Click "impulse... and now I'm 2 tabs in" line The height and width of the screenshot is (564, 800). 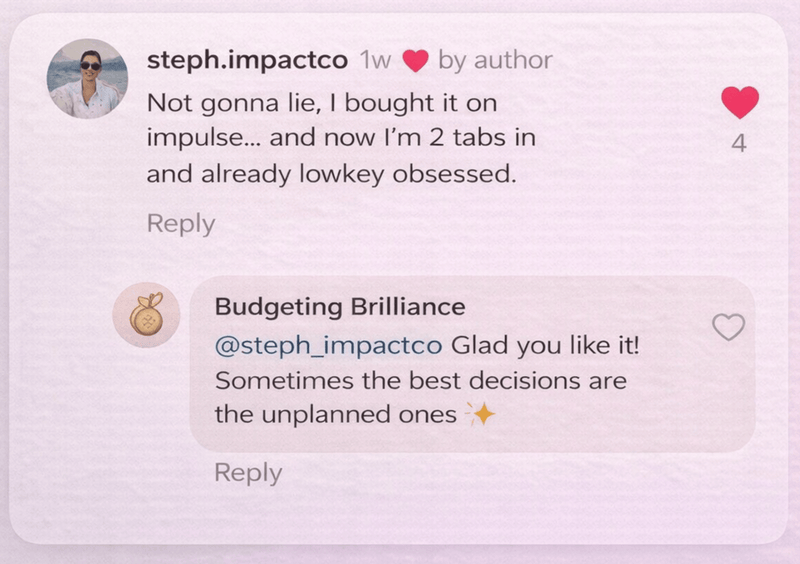point(341,138)
